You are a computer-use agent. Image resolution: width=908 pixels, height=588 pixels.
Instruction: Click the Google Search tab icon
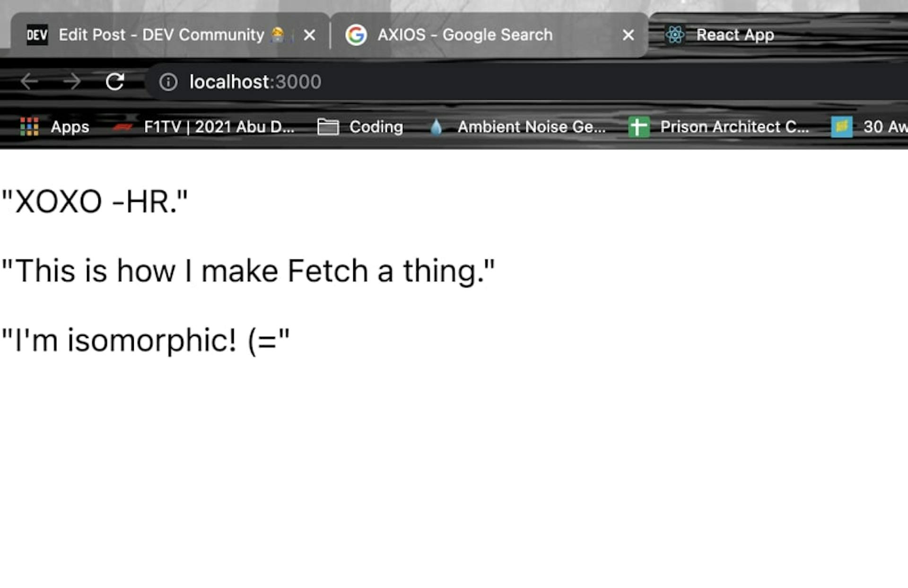point(355,35)
